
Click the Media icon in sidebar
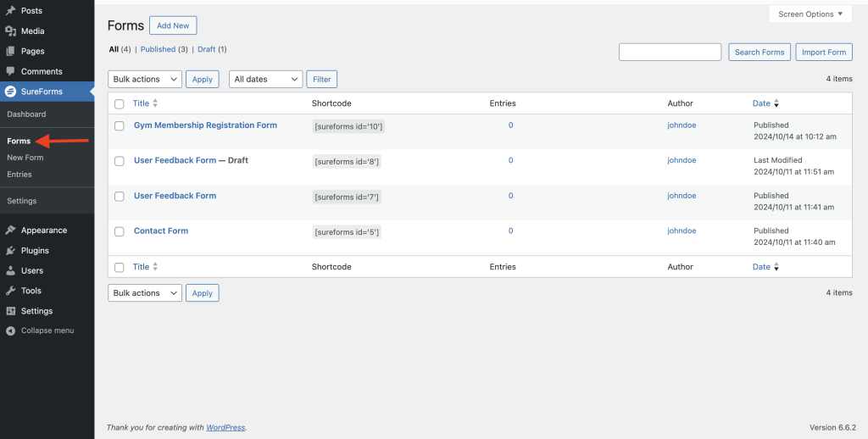tap(10, 31)
